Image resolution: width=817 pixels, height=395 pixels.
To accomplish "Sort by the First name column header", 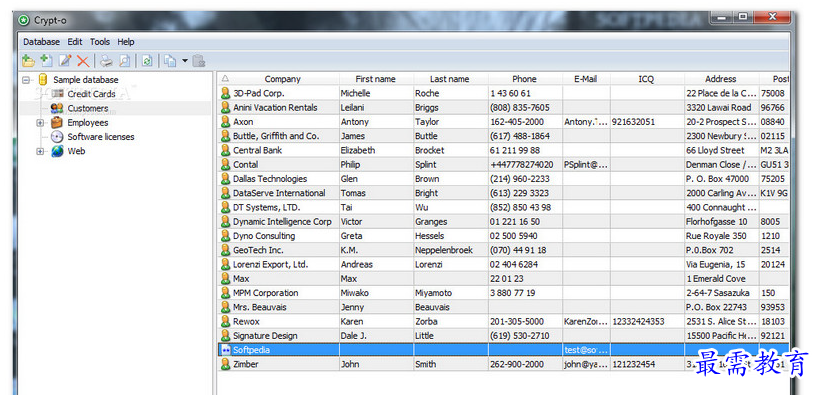I will (x=376, y=79).
